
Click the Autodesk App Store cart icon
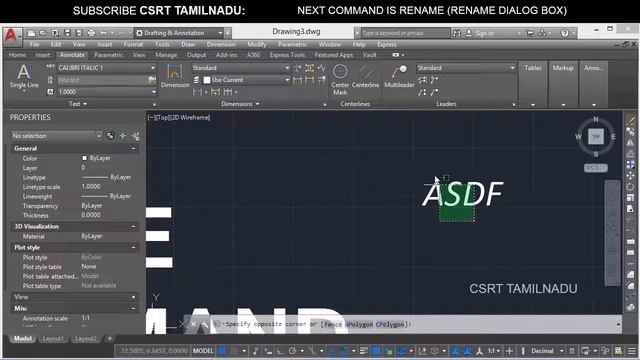point(530,33)
